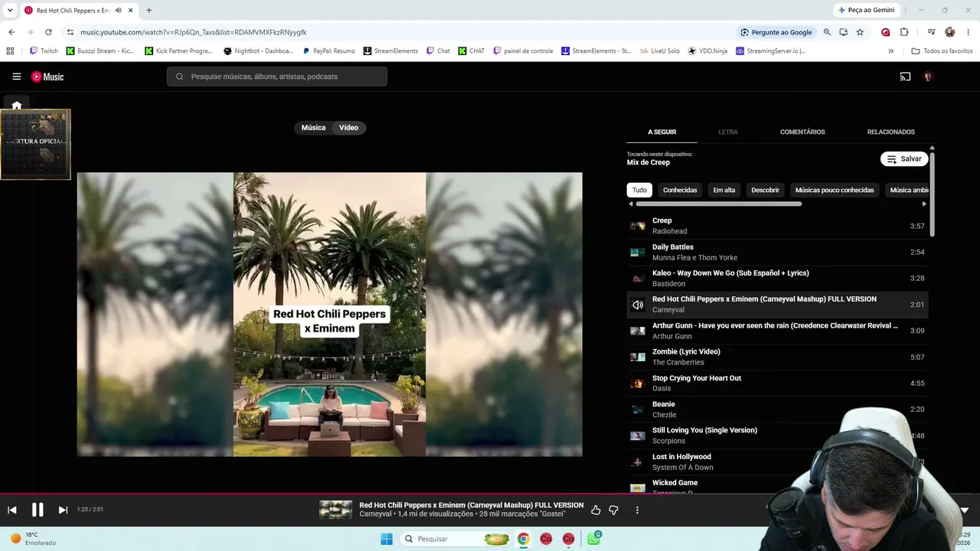Screen dimensions: 980x551
Task: Click the horizontal chip scrollbar thumb
Action: click(x=718, y=204)
